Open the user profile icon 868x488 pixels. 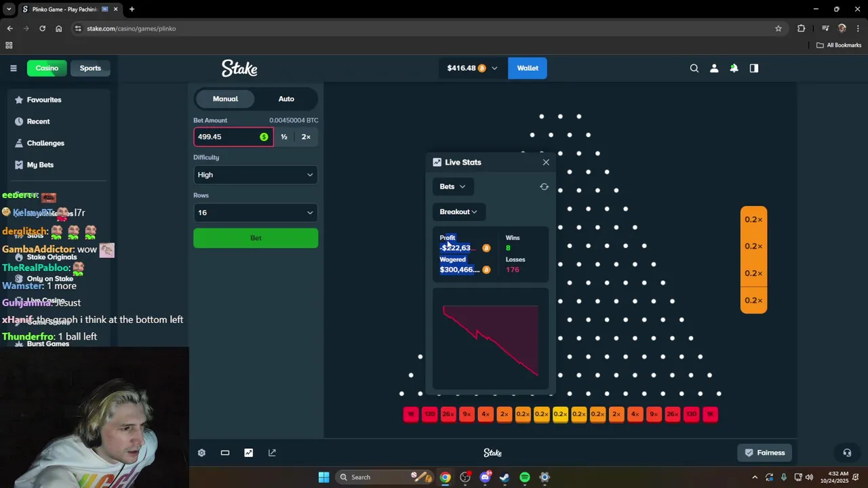pyautogui.click(x=714, y=68)
